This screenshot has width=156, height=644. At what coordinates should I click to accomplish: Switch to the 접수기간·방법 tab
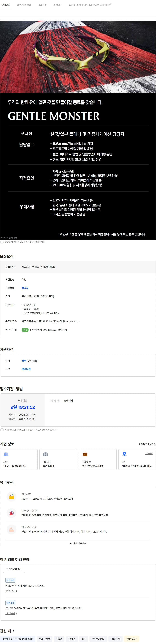tap(24, 5)
